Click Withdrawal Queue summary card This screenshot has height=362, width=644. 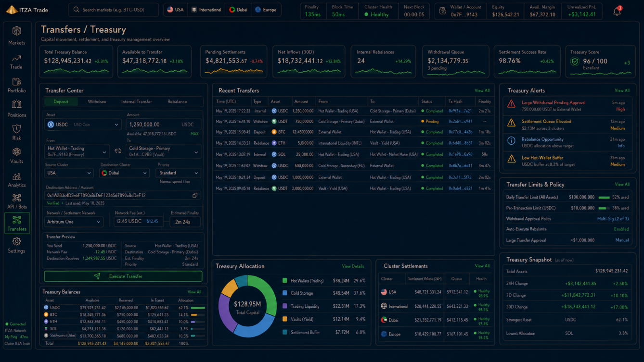(x=455, y=62)
